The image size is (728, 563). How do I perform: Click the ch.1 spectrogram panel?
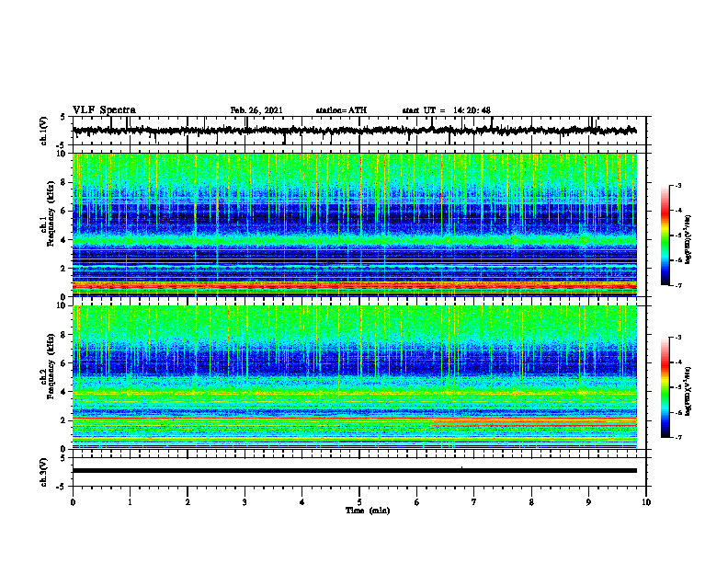pyautogui.click(x=355, y=224)
